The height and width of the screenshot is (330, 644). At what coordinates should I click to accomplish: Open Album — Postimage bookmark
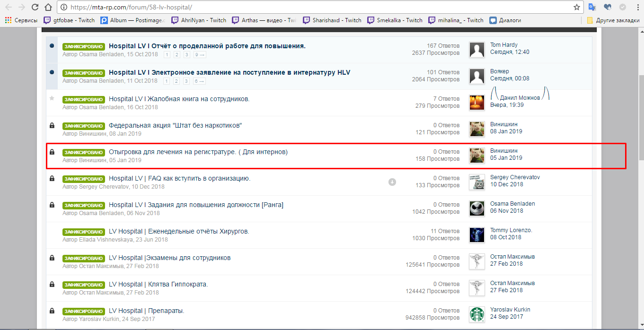click(133, 20)
